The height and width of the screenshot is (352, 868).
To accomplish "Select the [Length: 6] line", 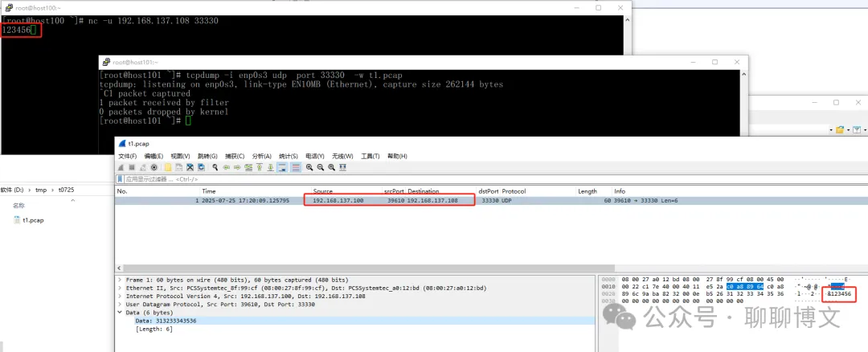I will [x=154, y=329].
